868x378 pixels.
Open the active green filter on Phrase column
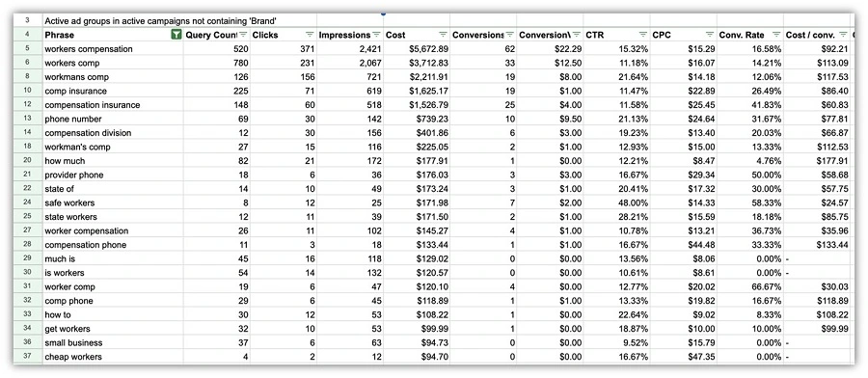pyautogui.click(x=176, y=35)
